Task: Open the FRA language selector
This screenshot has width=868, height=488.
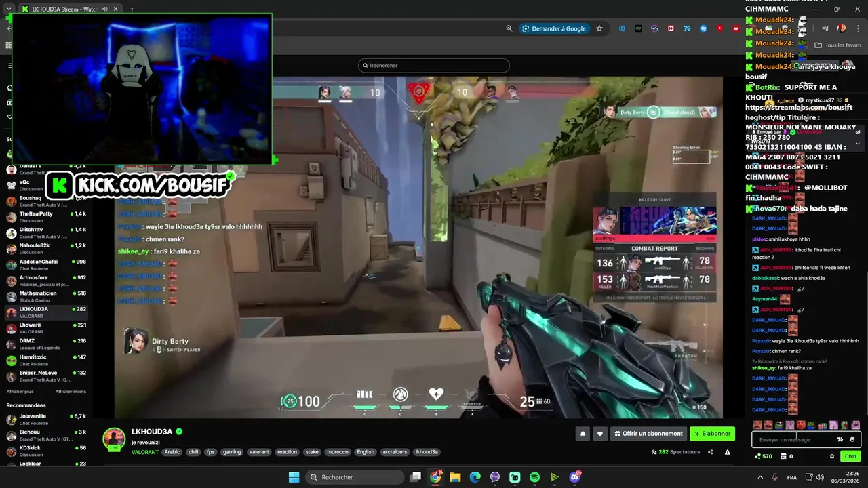Action: (792, 477)
